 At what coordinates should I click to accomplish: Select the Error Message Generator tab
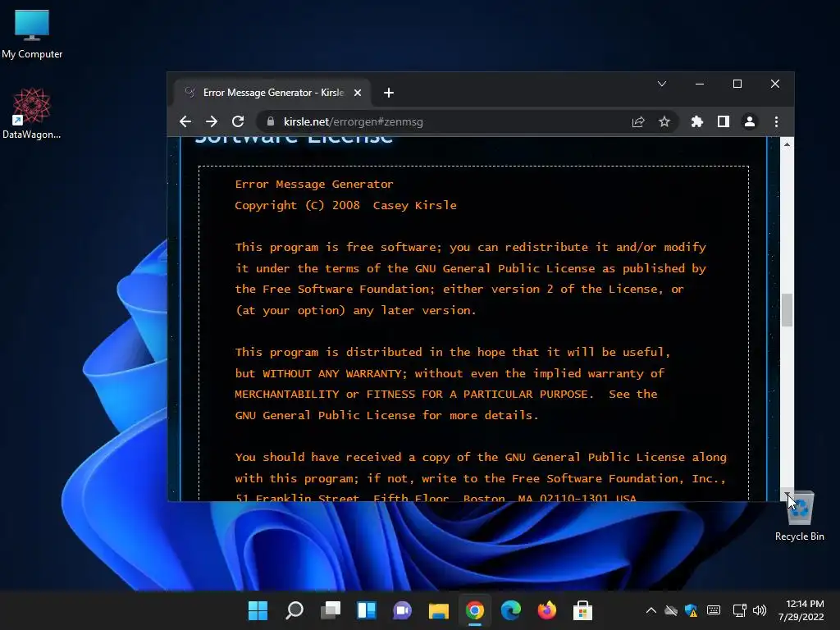coord(272,93)
